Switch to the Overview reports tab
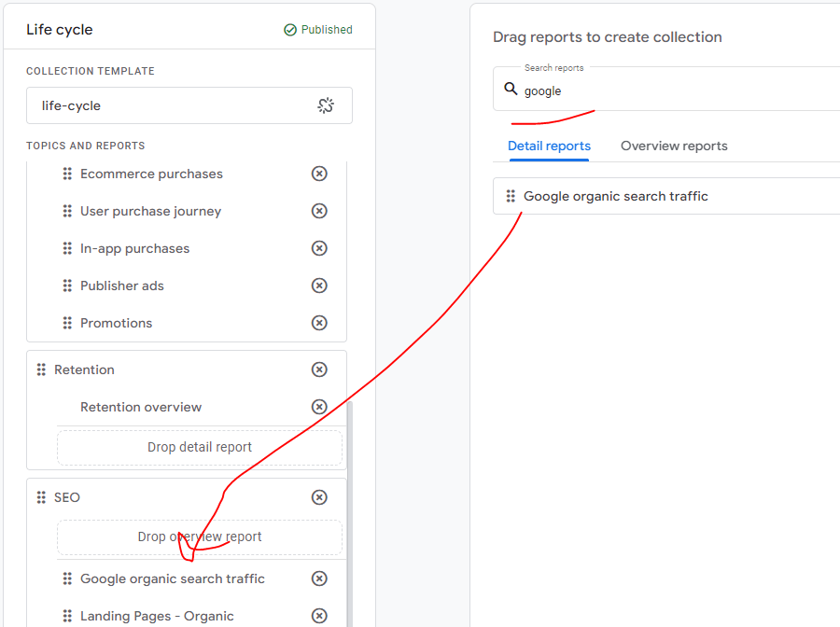Viewport: 840px width, 627px height. tap(674, 146)
